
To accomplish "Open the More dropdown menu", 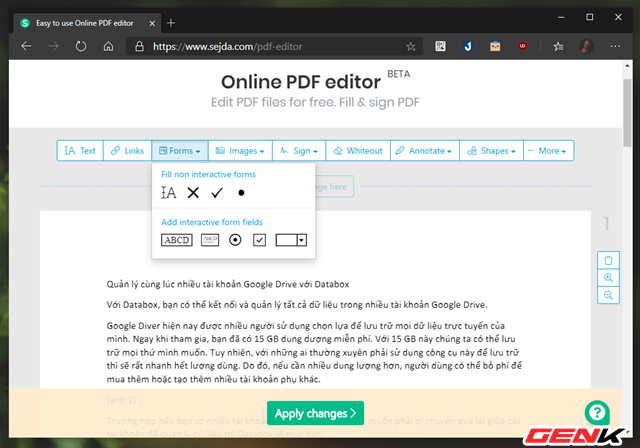I will click(x=549, y=151).
